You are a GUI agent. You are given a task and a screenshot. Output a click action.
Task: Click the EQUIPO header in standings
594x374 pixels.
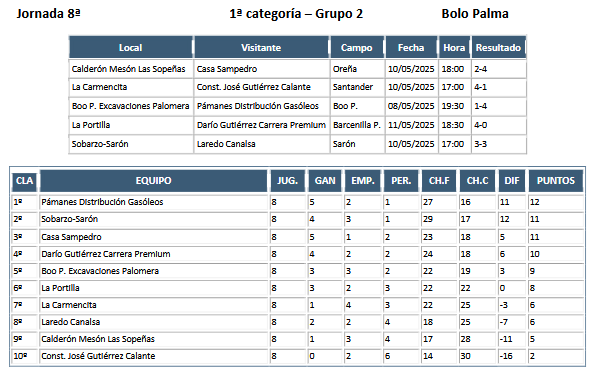coord(153,181)
